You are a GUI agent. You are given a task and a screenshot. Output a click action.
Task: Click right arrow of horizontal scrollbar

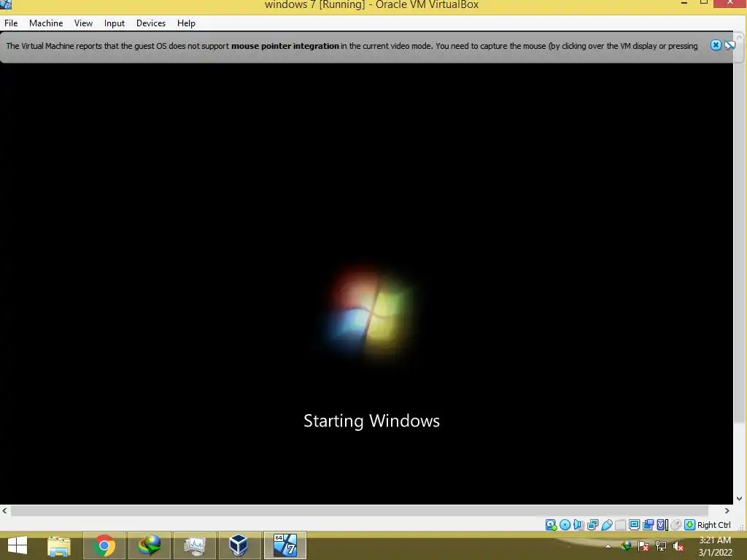tap(727, 510)
